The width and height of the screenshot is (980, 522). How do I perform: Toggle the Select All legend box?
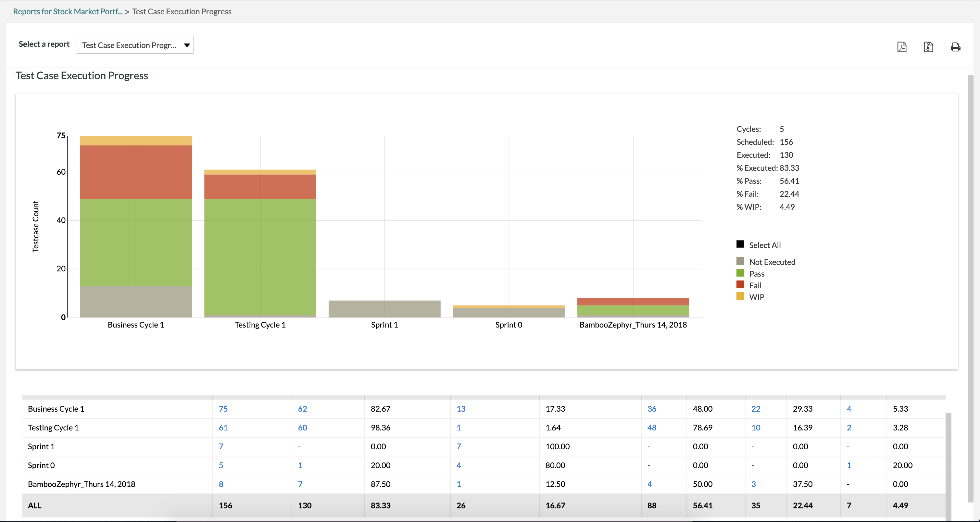click(x=740, y=244)
